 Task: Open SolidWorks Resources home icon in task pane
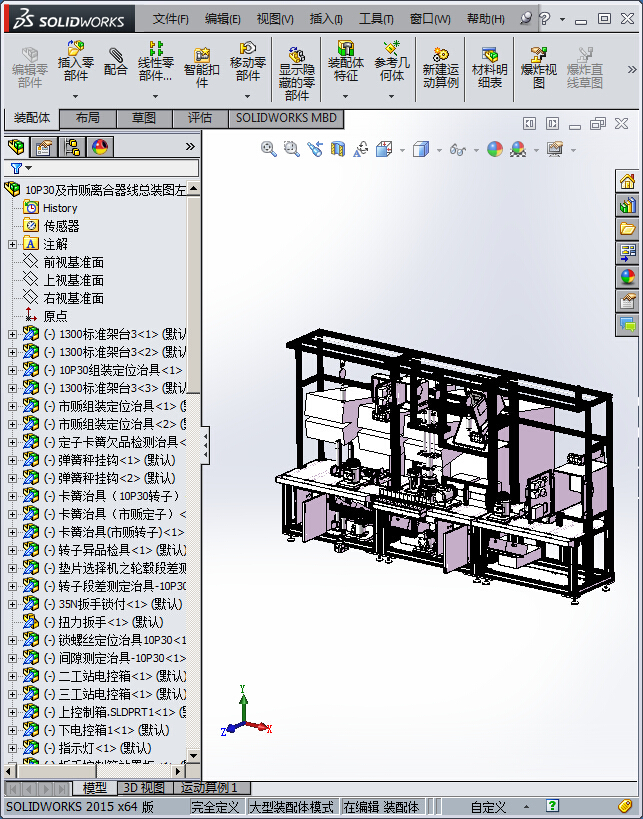tap(627, 181)
